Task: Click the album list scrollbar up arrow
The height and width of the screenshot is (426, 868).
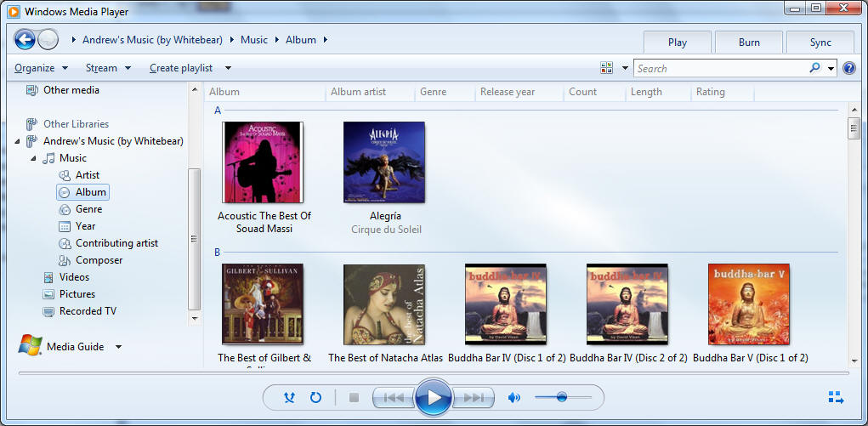Action: pyautogui.click(x=854, y=109)
